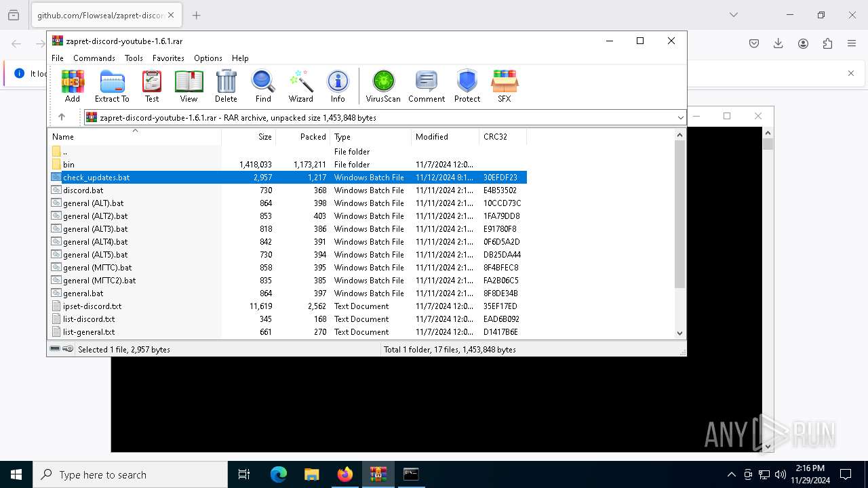Sort by CRC32 column header

[502, 136]
